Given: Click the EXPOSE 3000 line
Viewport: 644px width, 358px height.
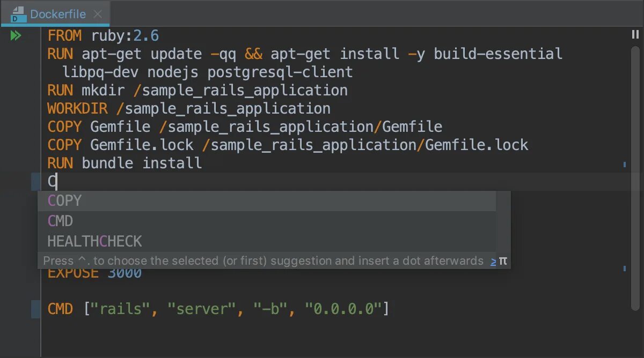Looking at the screenshot, I should pyautogui.click(x=94, y=273).
